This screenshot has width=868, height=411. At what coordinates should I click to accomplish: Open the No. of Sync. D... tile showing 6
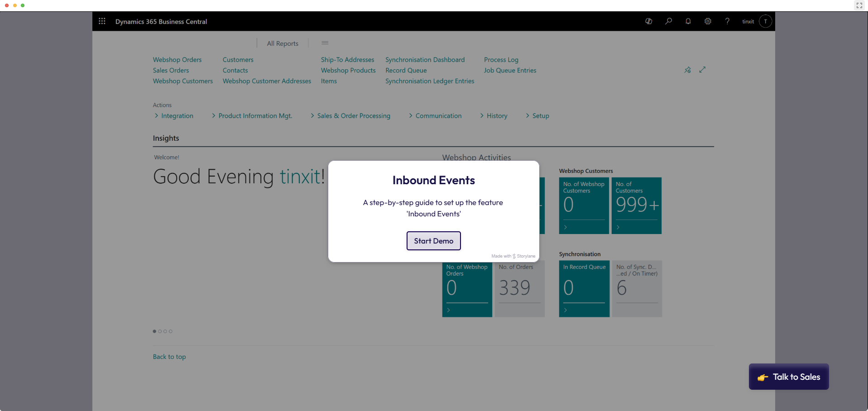(637, 289)
